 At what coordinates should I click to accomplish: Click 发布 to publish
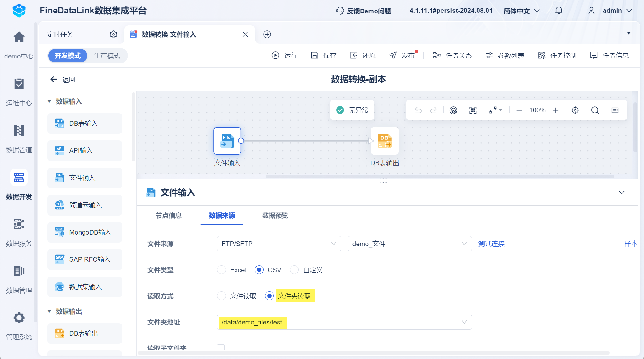click(x=402, y=55)
